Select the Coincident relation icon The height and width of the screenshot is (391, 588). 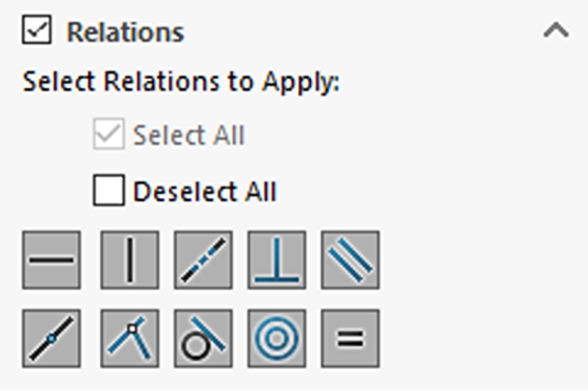pyautogui.click(x=129, y=339)
